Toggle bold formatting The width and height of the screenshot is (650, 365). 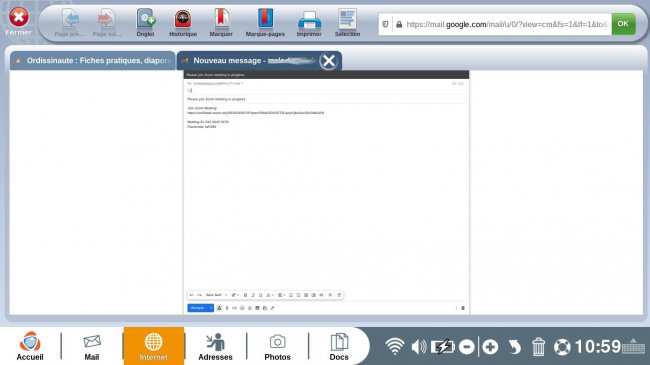pyautogui.click(x=245, y=295)
